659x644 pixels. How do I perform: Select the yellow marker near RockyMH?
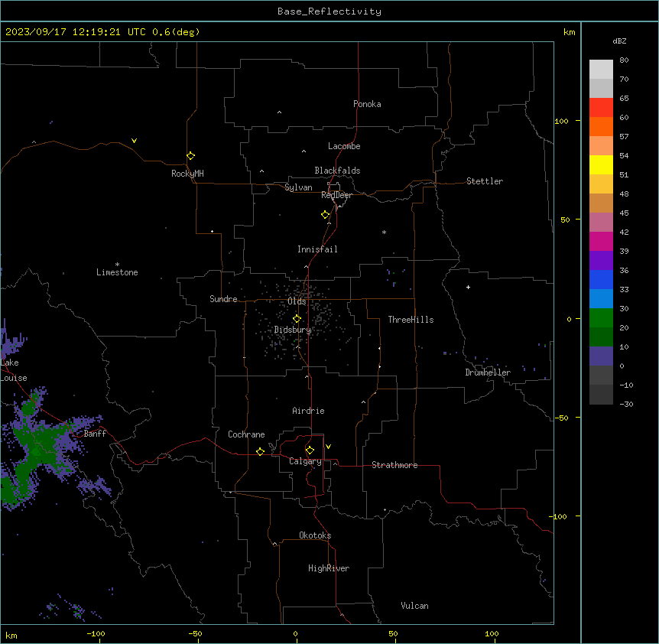190,155
